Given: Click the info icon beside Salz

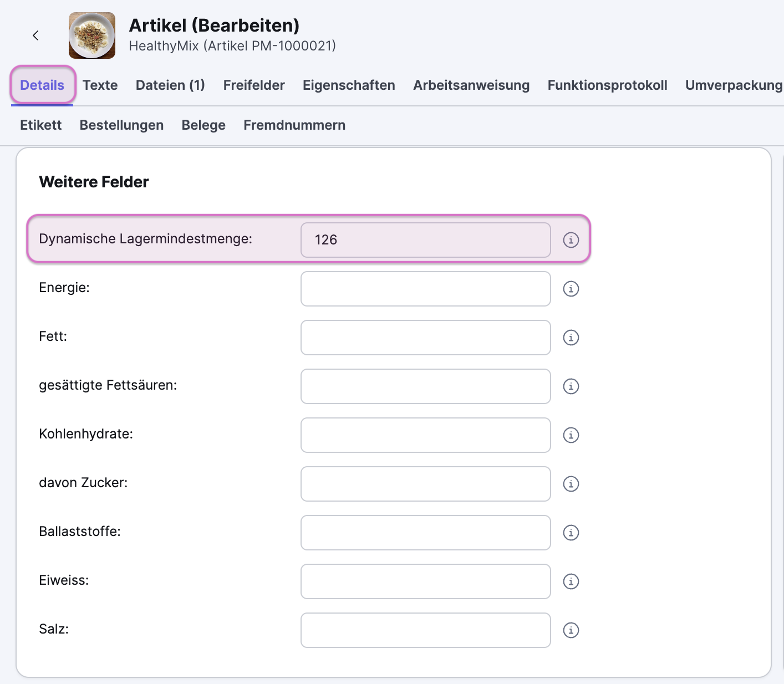Looking at the screenshot, I should [x=571, y=630].
